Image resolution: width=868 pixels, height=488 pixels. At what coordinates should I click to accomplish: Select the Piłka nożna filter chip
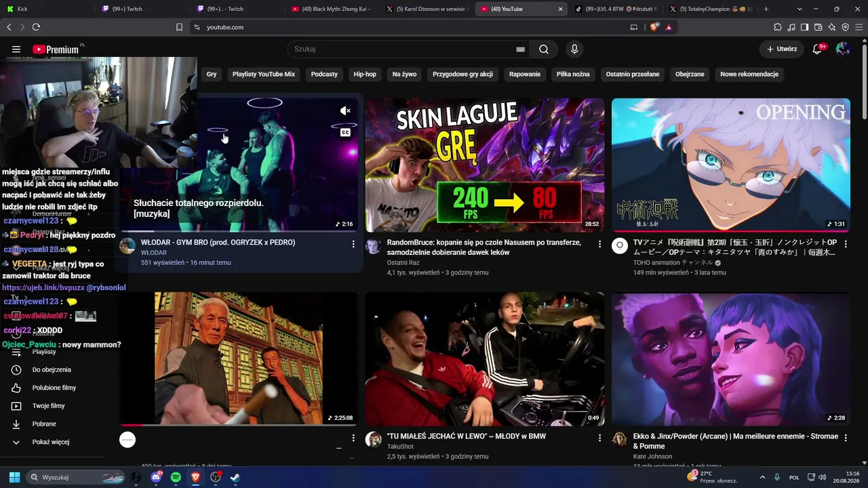[573, 74]
